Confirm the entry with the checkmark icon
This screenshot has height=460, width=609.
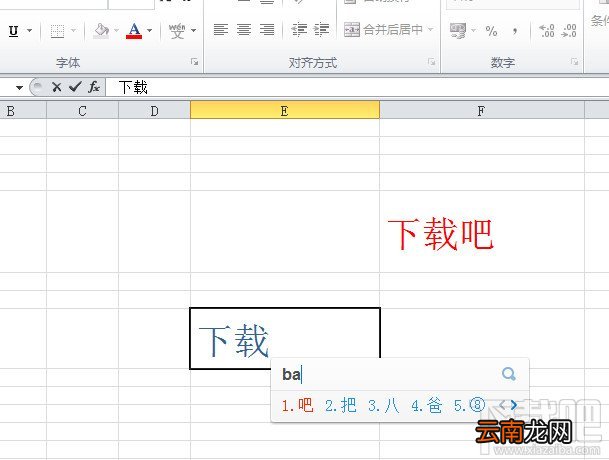pos(75,87)
